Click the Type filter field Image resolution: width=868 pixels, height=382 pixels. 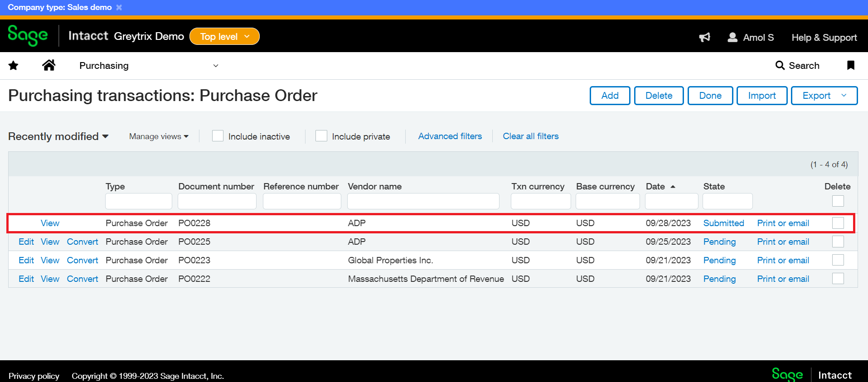(139, 201)
